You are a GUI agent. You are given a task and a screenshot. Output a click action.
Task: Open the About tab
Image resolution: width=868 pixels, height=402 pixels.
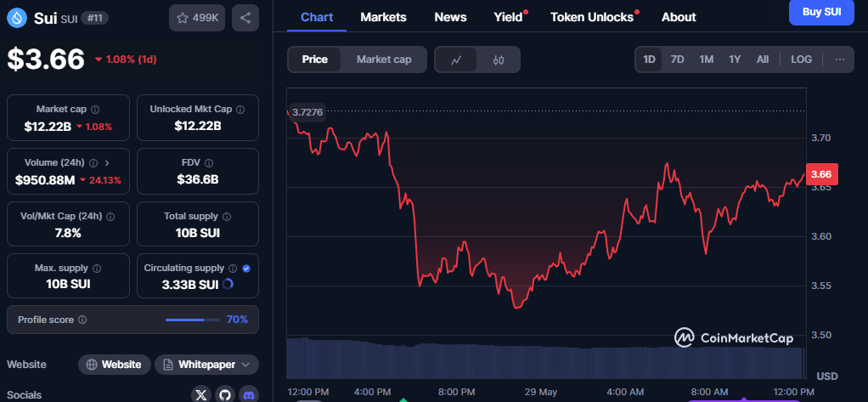pos(679,17)
